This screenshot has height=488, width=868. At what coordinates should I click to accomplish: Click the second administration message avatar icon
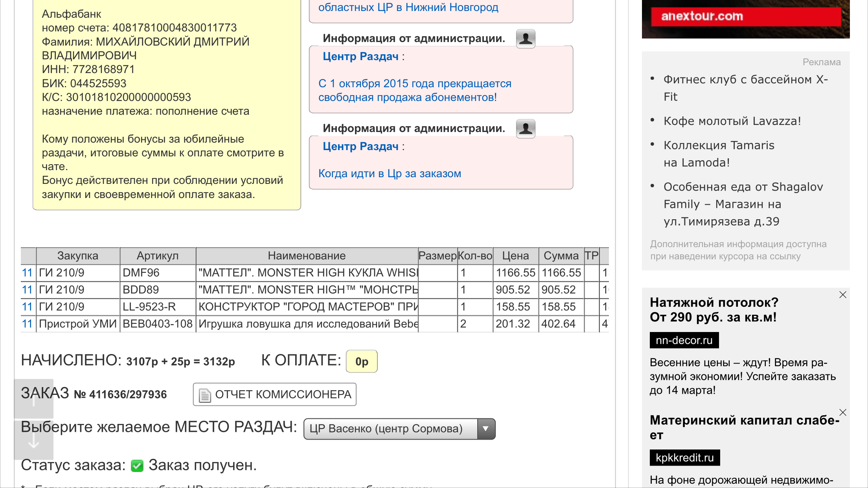(x=525, y=128)
